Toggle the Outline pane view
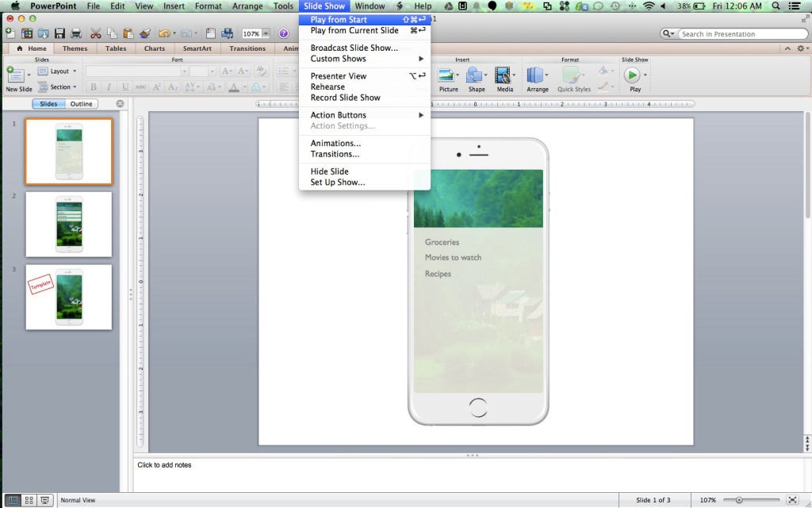The height and width of the screenshot is (508, 812). (x=82, y=104)
